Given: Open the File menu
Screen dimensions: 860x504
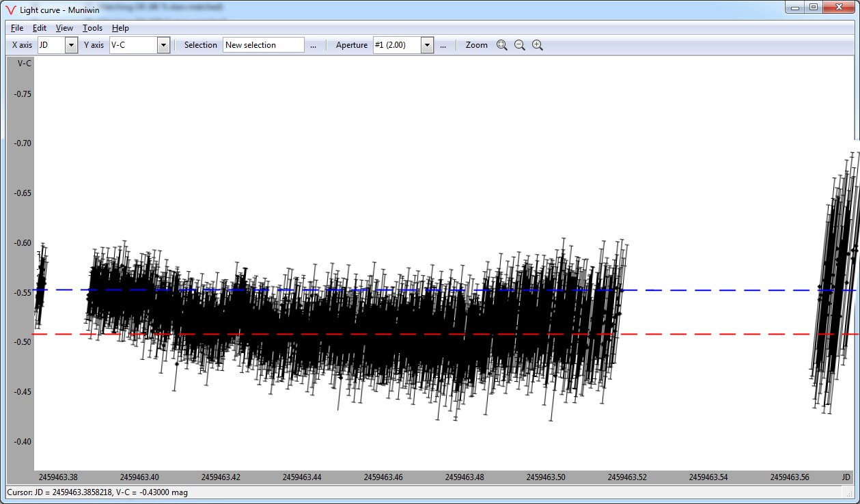Looking at the screenshot, I should pyautogui.click(x=17, y=28).
